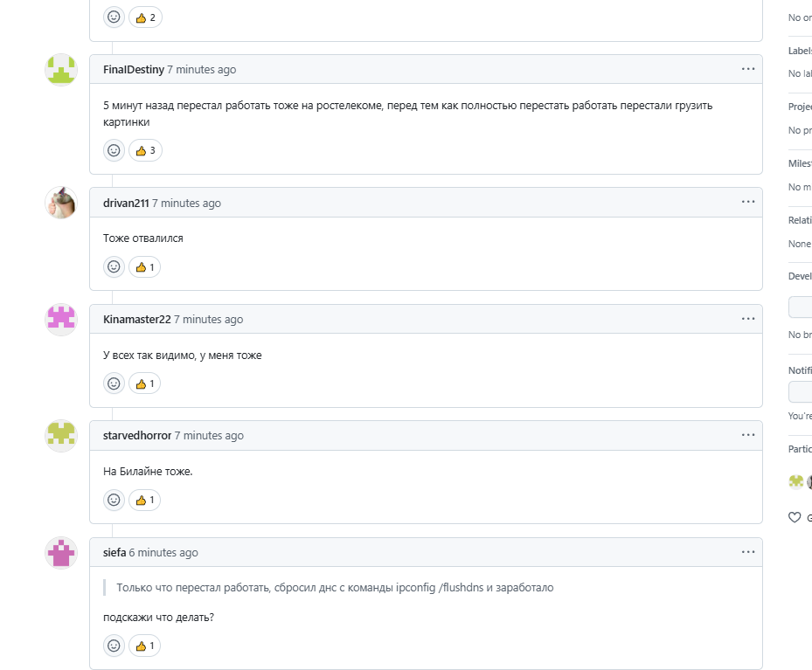Add emoji reaction to starvedhorror's comment
Screen dimensions: 812x670
(114, 500)
